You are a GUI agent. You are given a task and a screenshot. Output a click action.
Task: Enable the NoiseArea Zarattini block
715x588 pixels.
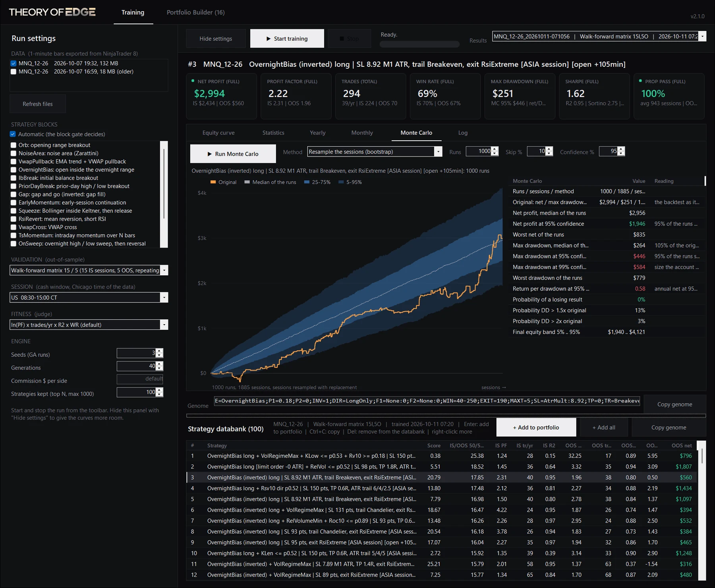[14, 153]
